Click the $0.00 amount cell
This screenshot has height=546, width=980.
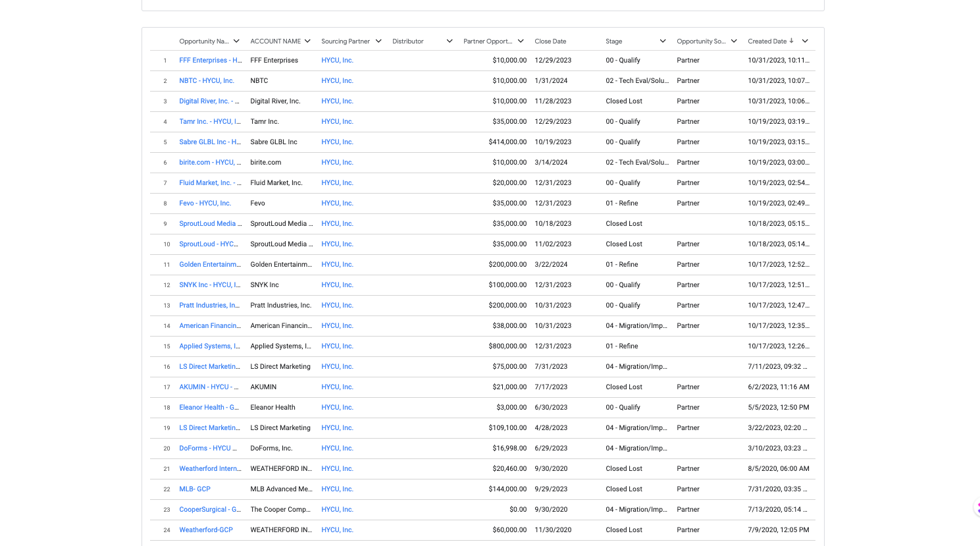click(518, 510)
